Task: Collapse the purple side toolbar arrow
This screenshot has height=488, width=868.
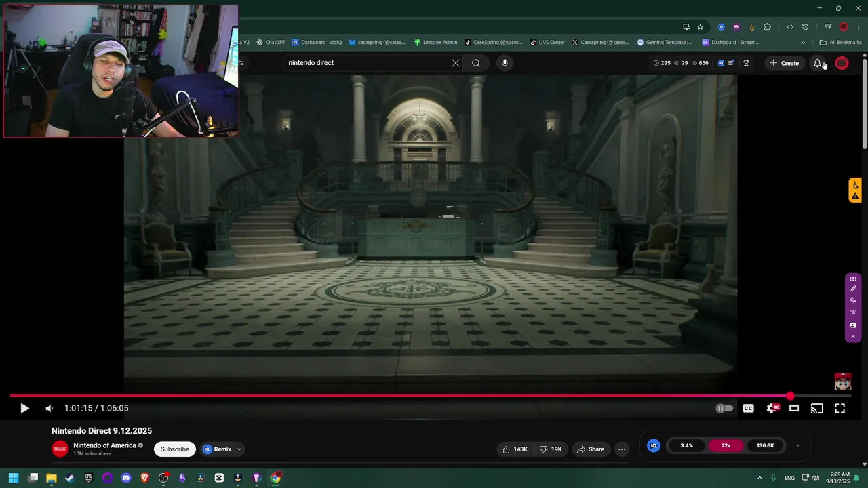Action: pyautogui.click(x=853, y=337)
